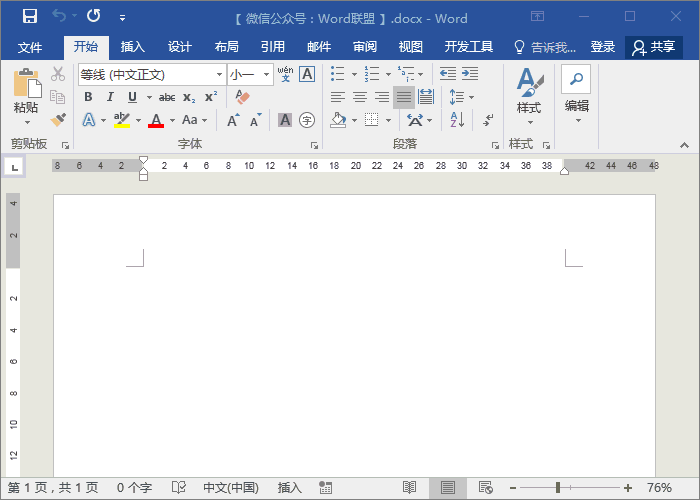Toggle character shading A button
This screenshot has width=700, height=500.
pos(285,120)
